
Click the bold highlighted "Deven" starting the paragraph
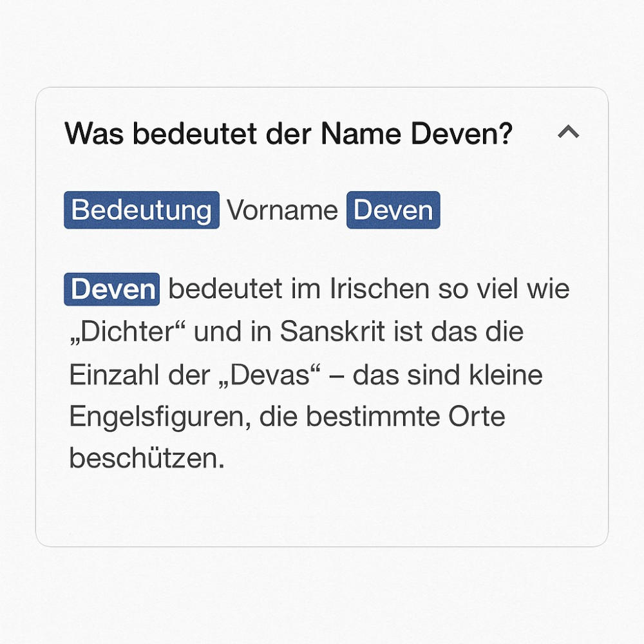tap(111, 289)
